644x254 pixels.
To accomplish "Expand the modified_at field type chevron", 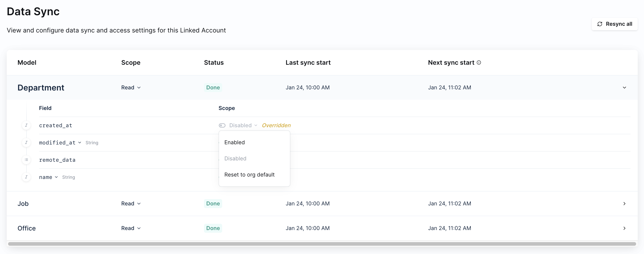I will coord(79,142).
